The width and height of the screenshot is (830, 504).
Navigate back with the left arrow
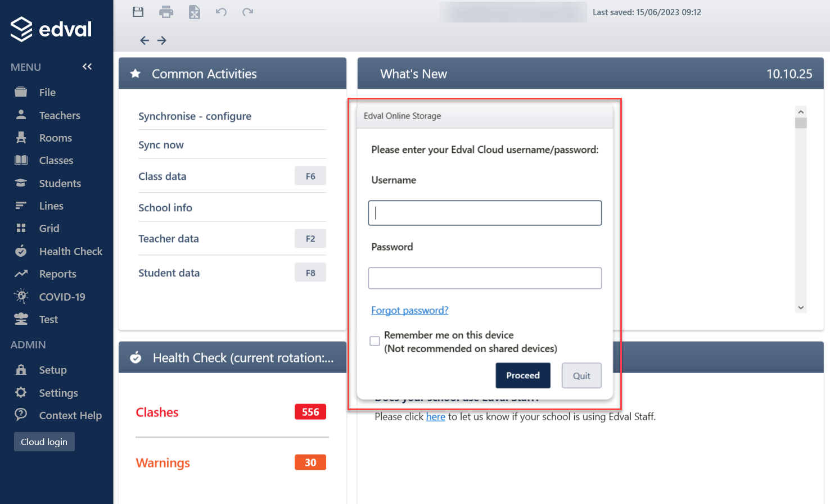pyautogui.click(x=145, y=40)
